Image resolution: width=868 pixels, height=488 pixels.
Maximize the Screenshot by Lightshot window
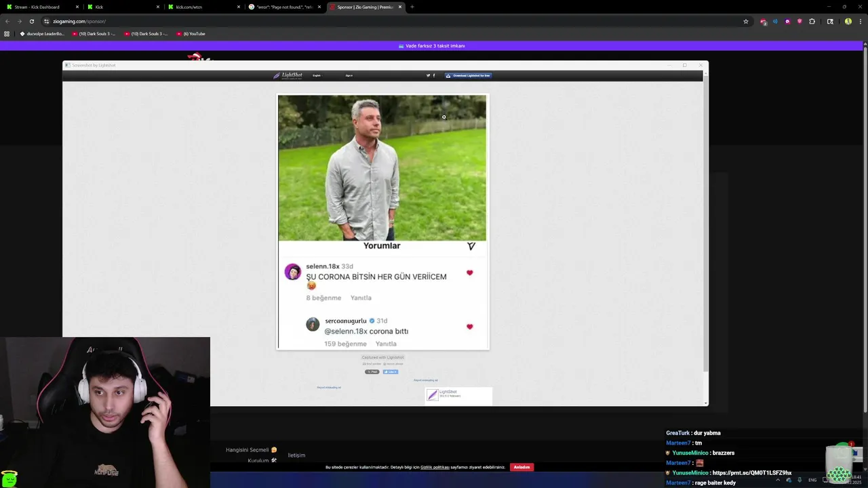(685, 65)
